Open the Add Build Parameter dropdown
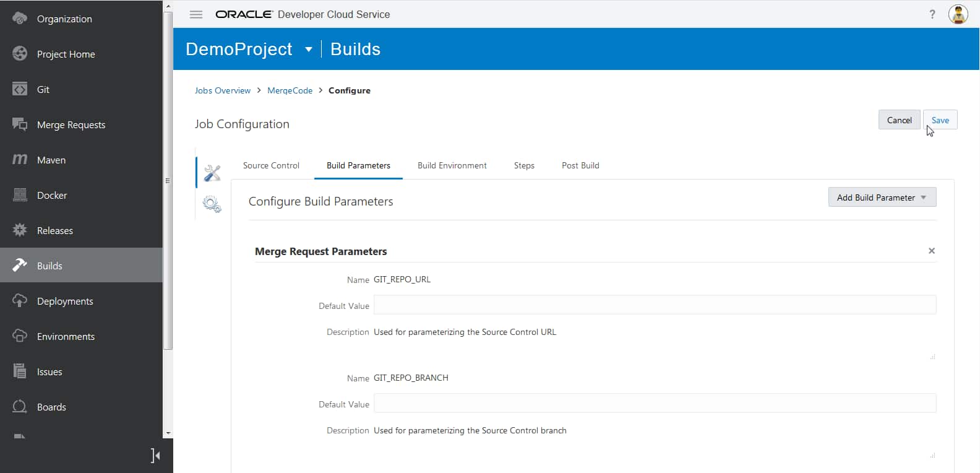The width and height of the screenshot is (980, 473). point(882,197)
